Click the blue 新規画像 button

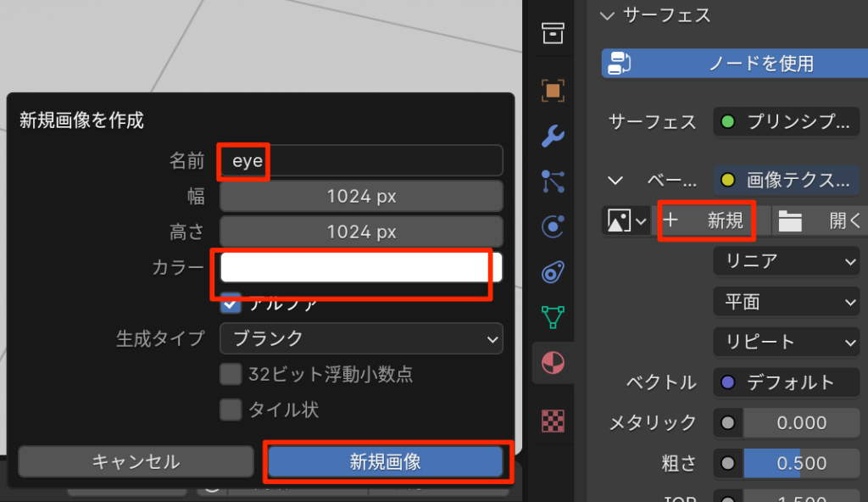tap(386, 462)
